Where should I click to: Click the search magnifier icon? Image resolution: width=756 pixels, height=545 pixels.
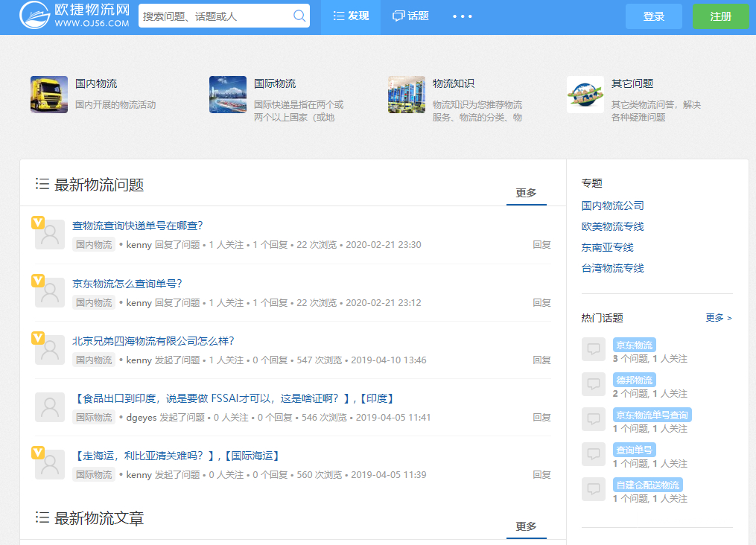click(x=299, y=16)
